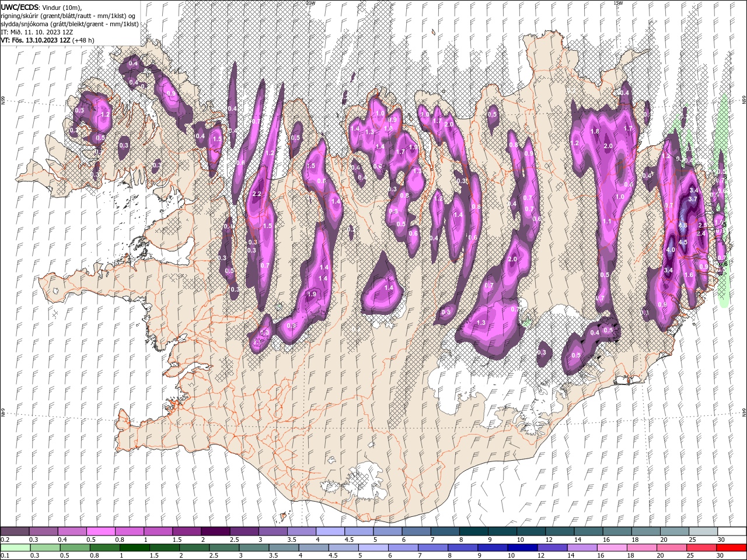Pick the bright red rain swatch labeled 30
Screen dimensions: 747x560
coord(731,548)
